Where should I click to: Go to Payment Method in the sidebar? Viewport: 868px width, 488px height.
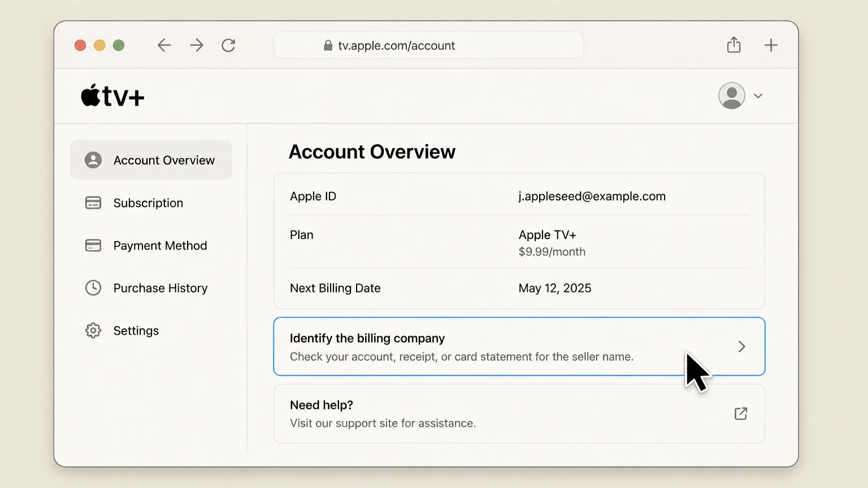151,245
